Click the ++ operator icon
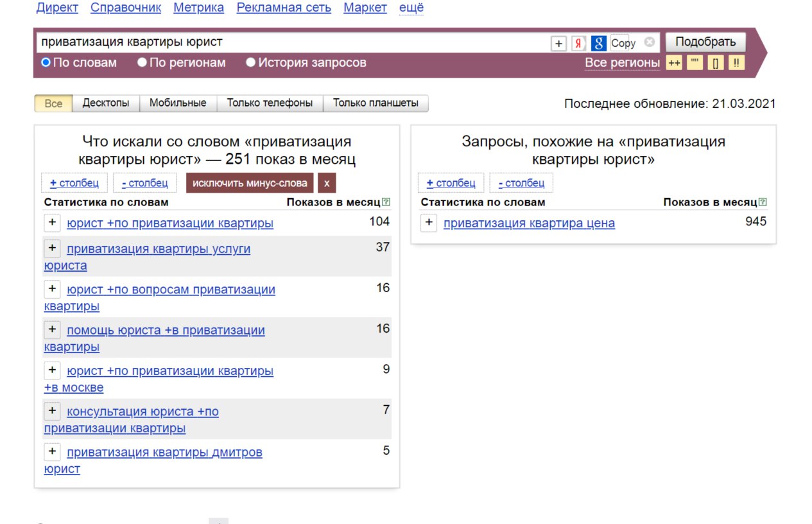The image size is (812, 524). (x=674, y=63)
